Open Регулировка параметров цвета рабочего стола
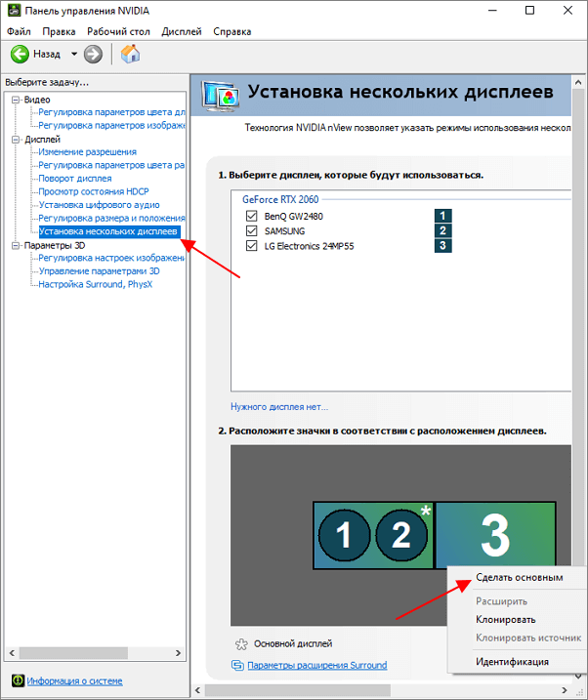Image resolution: width=588 pixels, height=700 pixels. (x=111, y=165)
